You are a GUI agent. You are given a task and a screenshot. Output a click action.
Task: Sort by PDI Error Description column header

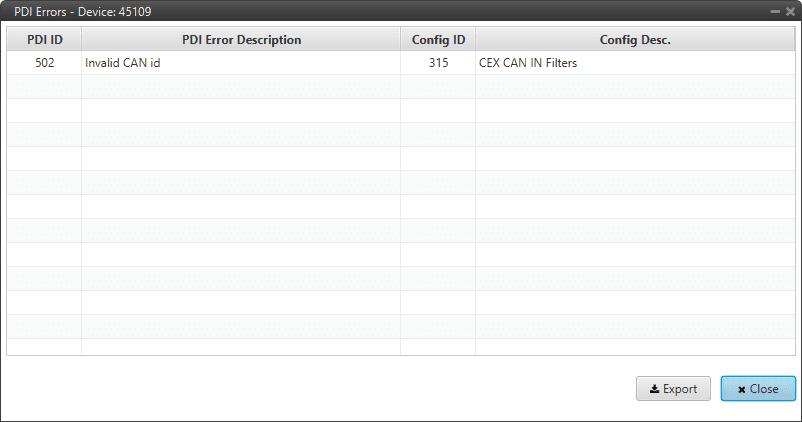pyautogui.click(x=241, y=40)
